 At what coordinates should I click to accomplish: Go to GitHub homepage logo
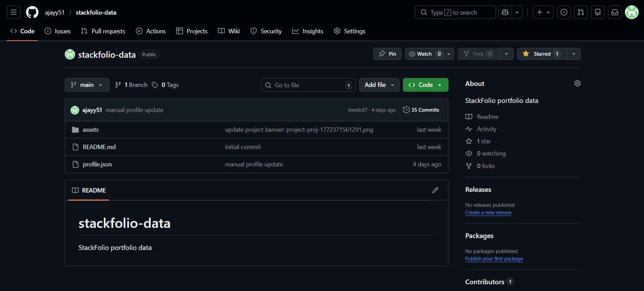32,12
